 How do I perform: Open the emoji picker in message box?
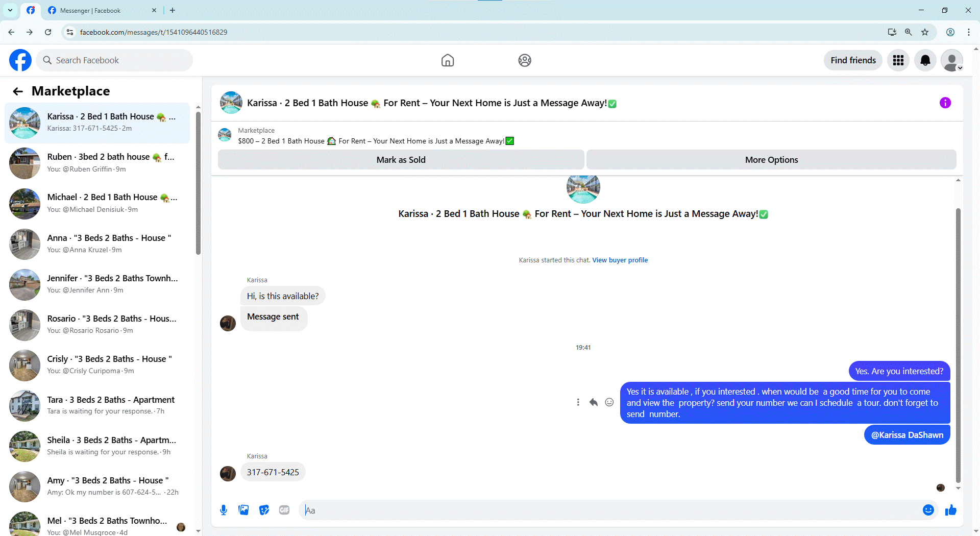pyautogui.click(x=928, y=510)
